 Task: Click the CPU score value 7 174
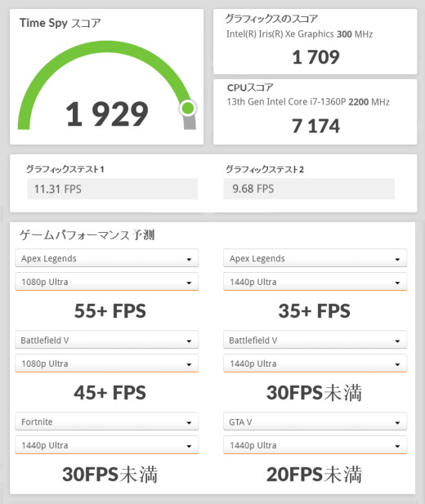(x=315, y=126)
